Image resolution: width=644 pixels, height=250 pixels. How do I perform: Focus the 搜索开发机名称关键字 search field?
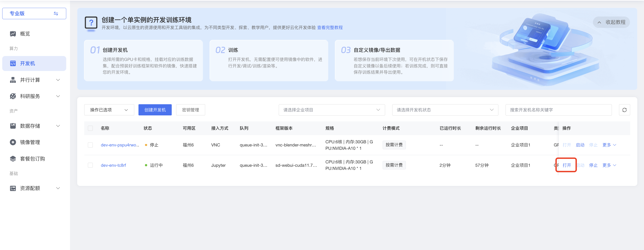[559, 110]
